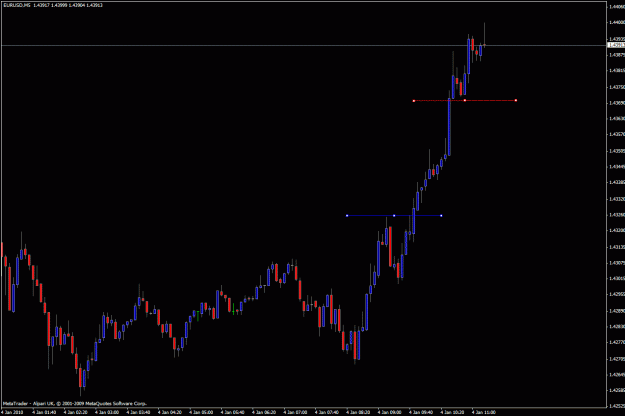Screen dimensions: 625x416
Task: Click the '4 Jan 09:40' time label
Action: point(422,412)
